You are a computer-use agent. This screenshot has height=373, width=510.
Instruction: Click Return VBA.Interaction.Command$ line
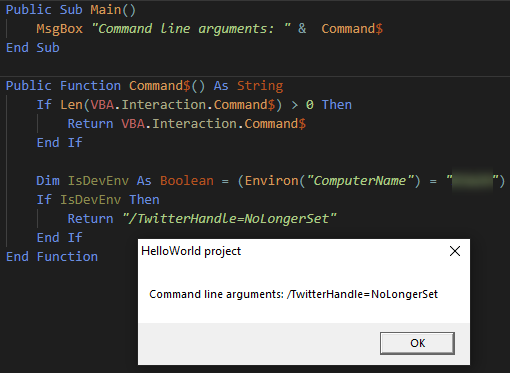pyautogui.click(x=187, y=124)
